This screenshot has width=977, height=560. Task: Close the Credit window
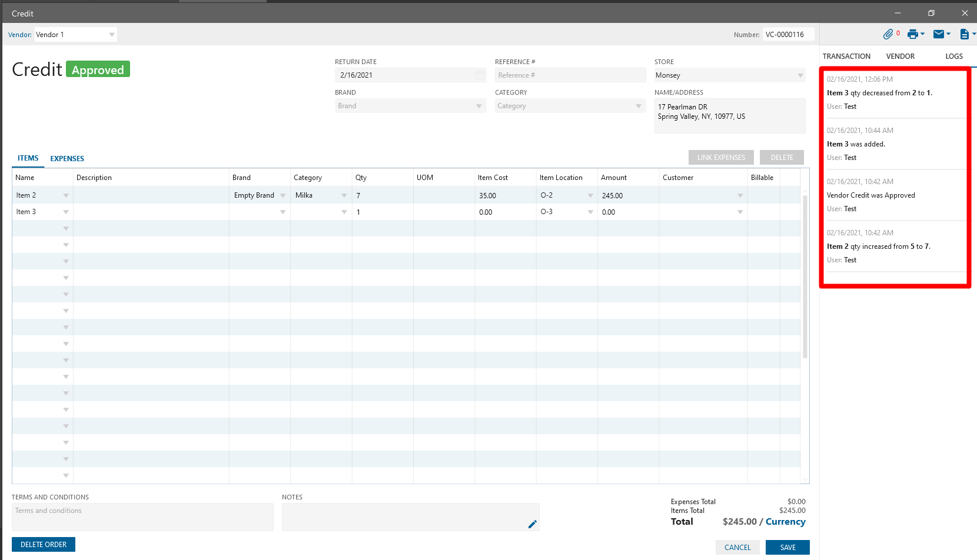[965, 13]
